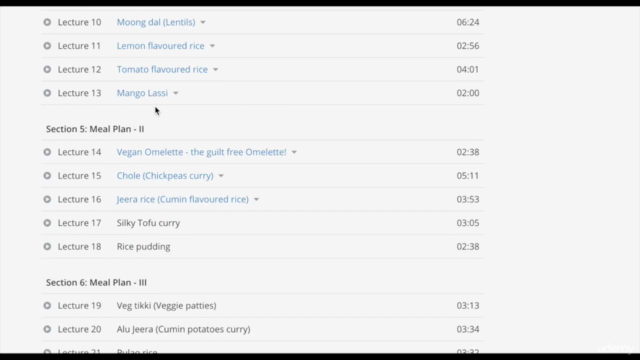Click the play icon beside Lecture 16
640x360 pixels.
coord(47,199)
